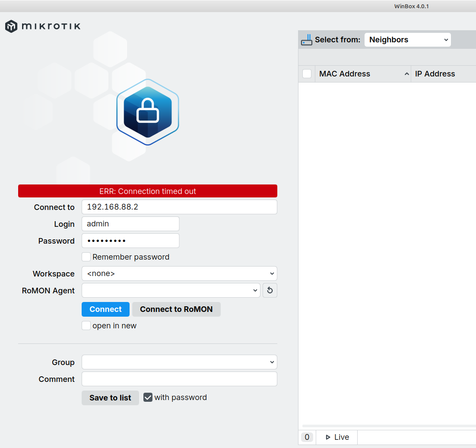Click the Live play triangle icon
The width and height of the screenshot is (476, 448).
point(328,437)
